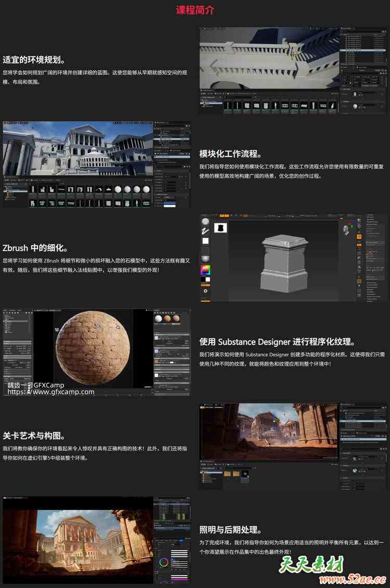Click the heading 模块化工作流程。
390x588 pixels.
coord(231,154)
